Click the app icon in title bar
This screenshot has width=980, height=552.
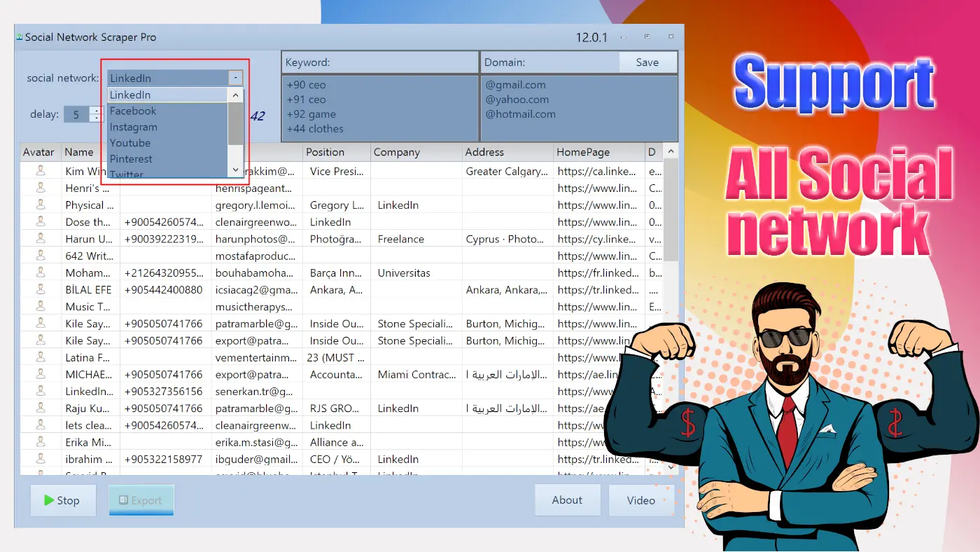click(x=20, y=37)
